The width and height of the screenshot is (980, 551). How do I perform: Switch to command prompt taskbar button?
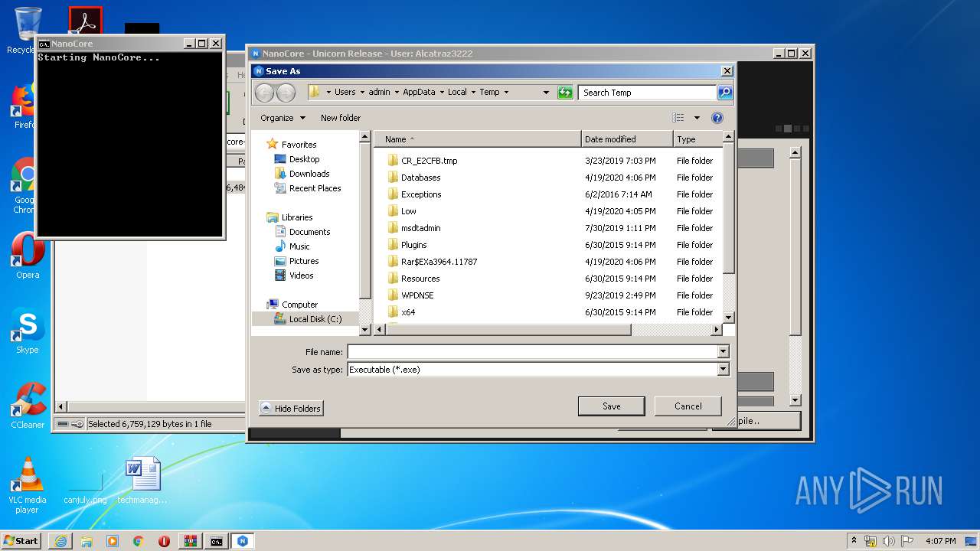pos(217,541)
